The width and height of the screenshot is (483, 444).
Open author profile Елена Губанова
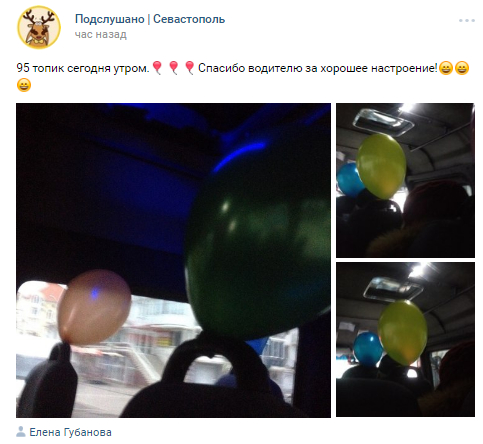70,432
